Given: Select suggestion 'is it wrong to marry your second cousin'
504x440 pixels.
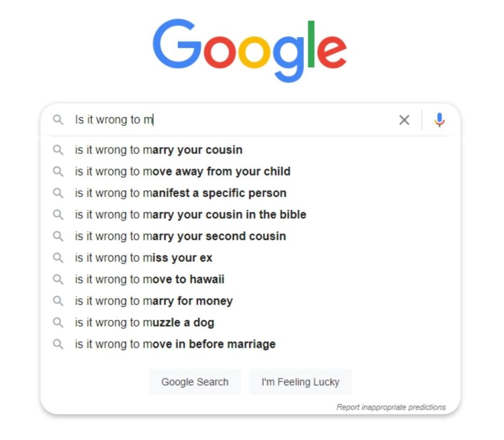Looking at the screenshot, I should (180, 236).
